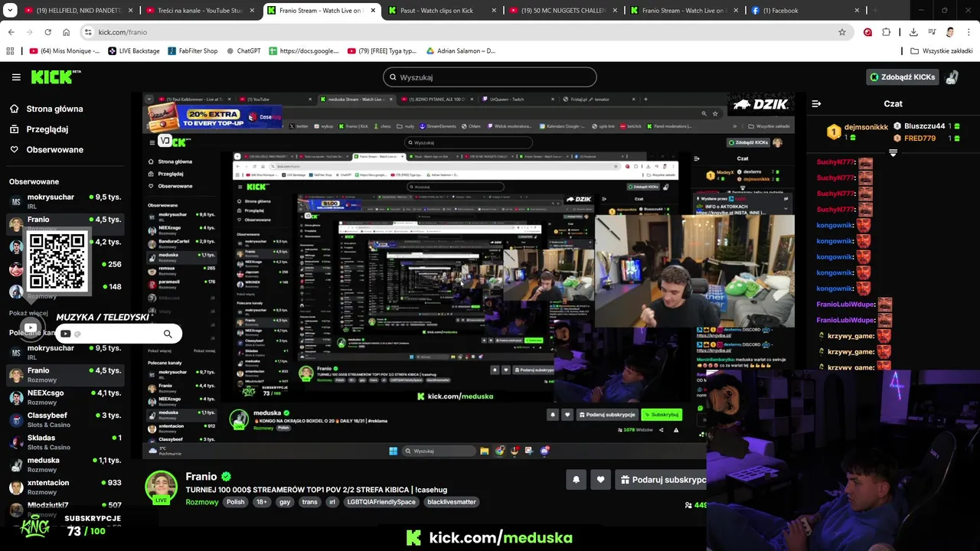This screenshot has width=980, height=551.
Task: Open the Miss Monique bookmark
Action: 65,51
